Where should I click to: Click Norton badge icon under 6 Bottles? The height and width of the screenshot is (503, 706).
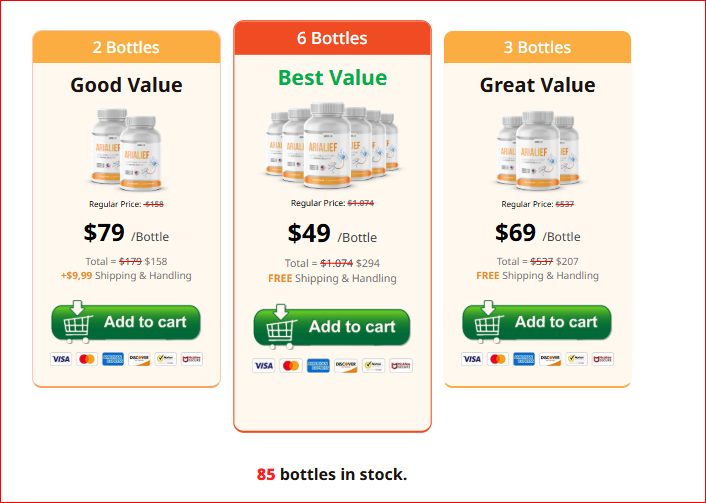click(373, 366)
